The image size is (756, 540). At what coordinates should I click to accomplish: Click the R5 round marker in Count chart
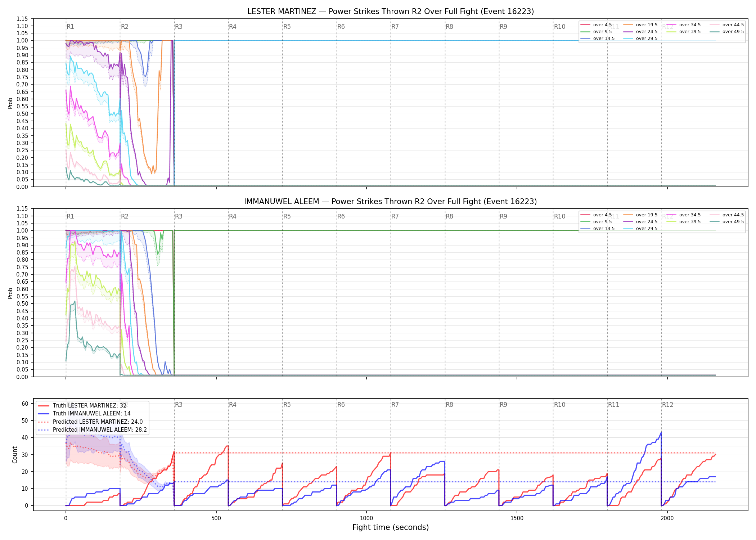pyautogui.click(x=287, y=405)
